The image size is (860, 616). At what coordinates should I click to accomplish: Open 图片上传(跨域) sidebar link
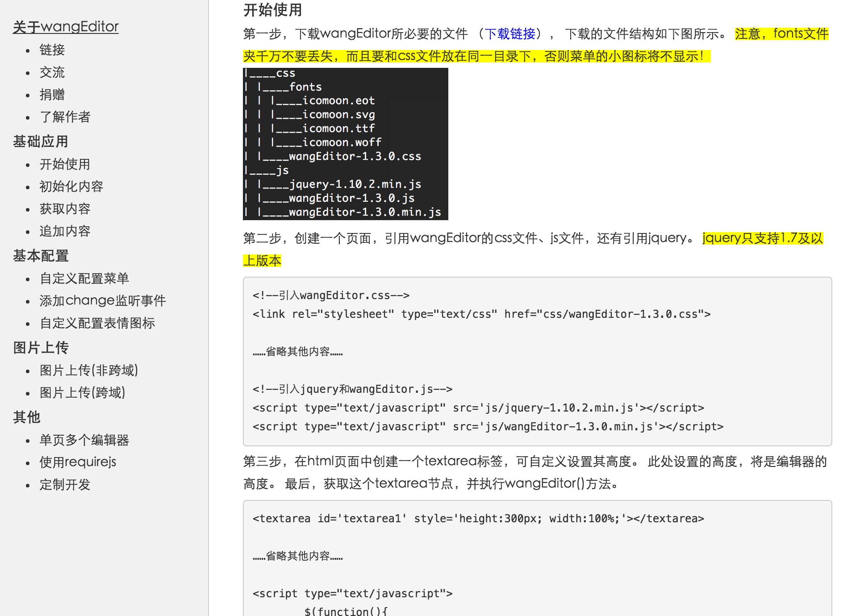pyautogui.click(x=83, y=393)
